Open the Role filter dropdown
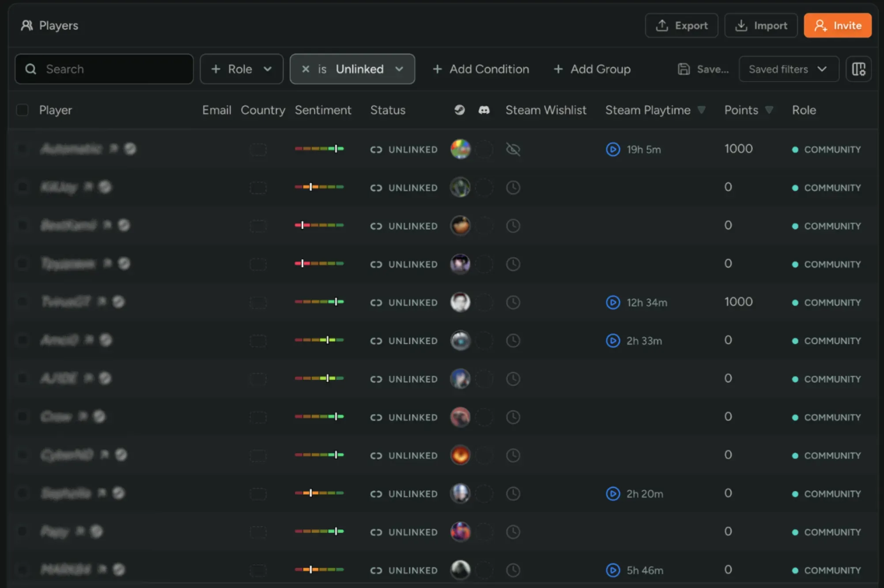The width and height of the screenshot is (884, 588). pos(242,69)
